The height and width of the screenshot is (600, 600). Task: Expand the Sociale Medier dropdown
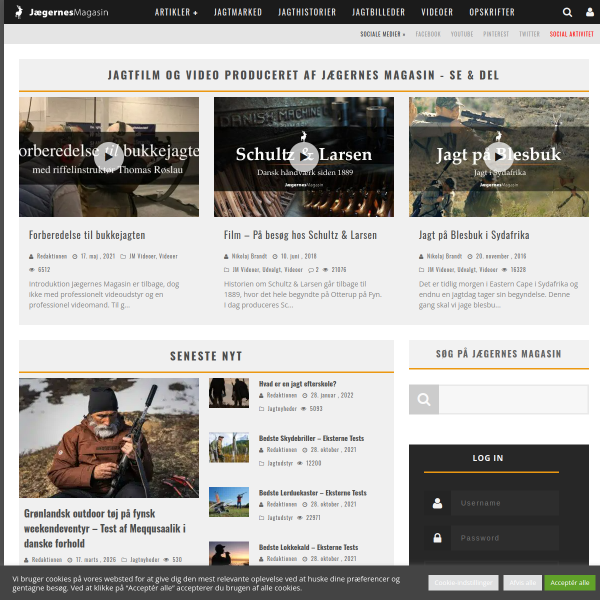[383, 34]
